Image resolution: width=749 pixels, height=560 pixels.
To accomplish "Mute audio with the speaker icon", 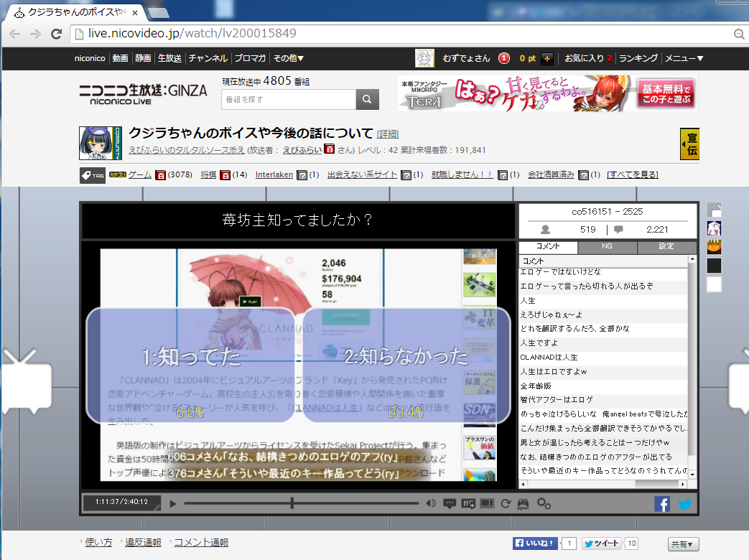I will (431, 503).
